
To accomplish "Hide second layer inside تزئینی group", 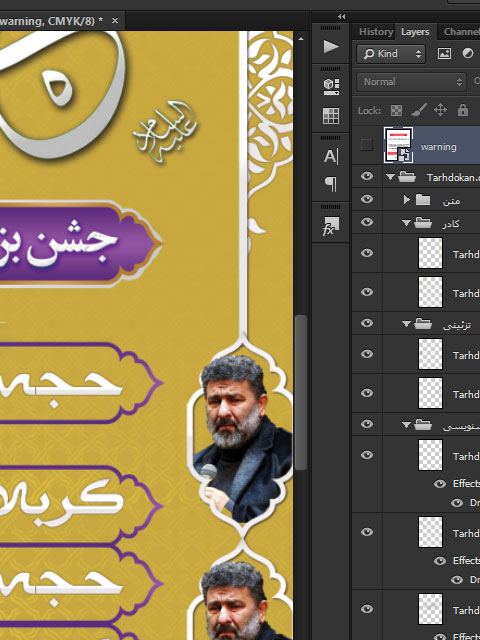I will click(x=367, y=393).
